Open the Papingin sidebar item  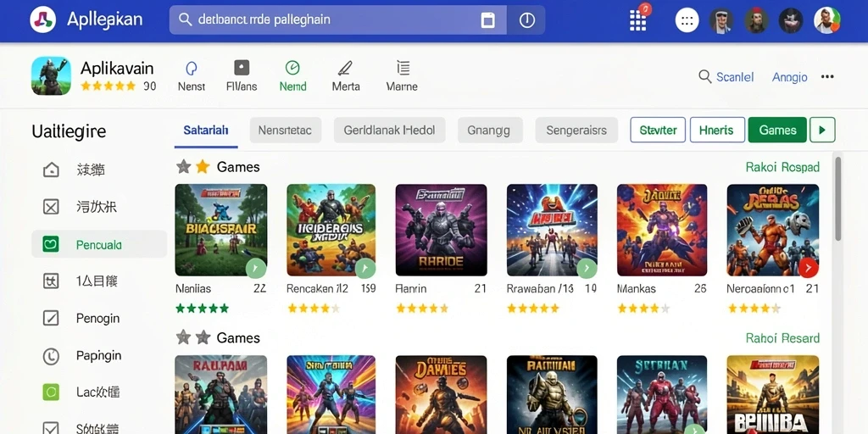click(99, 355)
